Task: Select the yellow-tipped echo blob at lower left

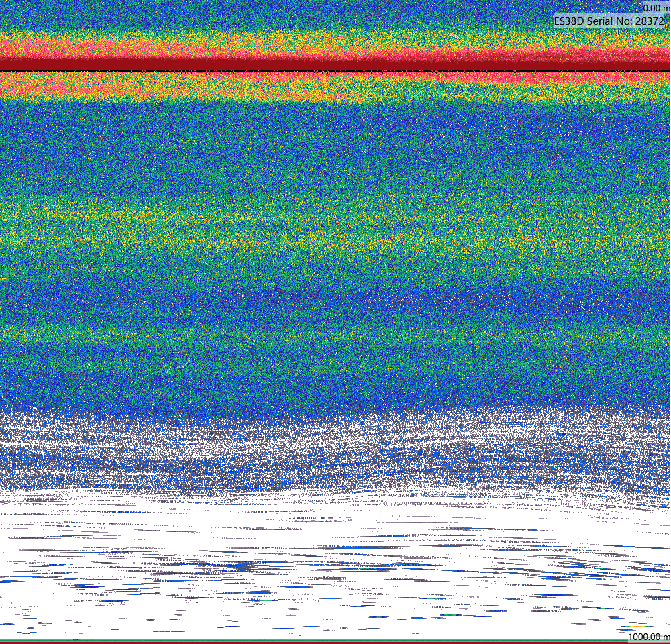Action: [x=43, y=623]
